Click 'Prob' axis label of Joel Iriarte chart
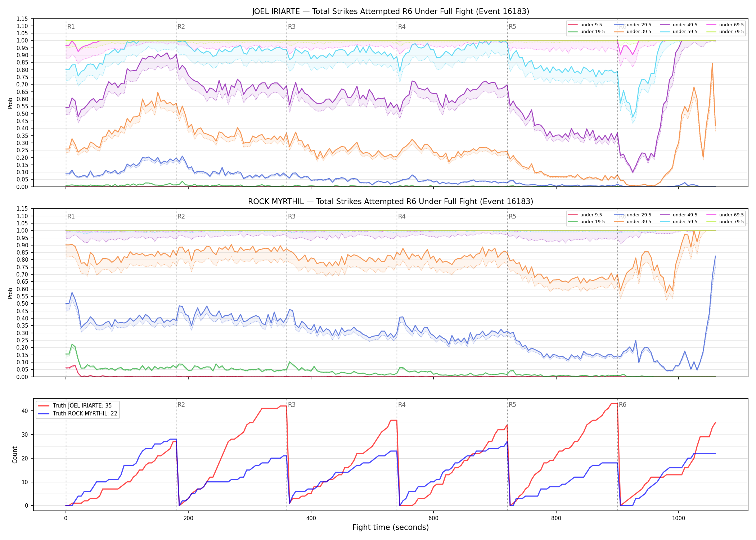 tap(10, 103)
